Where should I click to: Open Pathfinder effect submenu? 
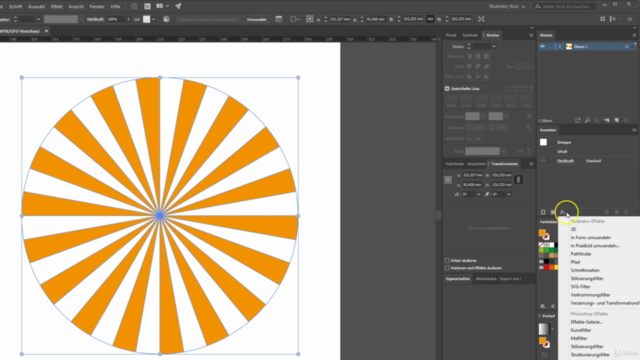pyautogui.click(x=581, y=254)
